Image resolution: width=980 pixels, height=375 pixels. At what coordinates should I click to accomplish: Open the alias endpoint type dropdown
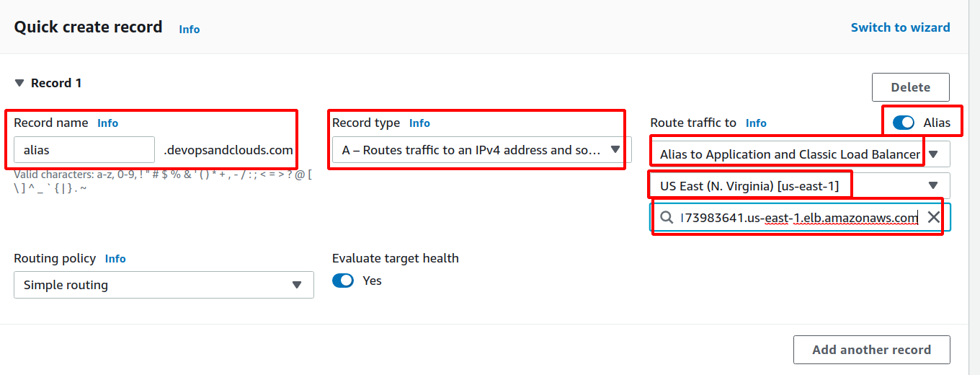(x=800, y=154)
